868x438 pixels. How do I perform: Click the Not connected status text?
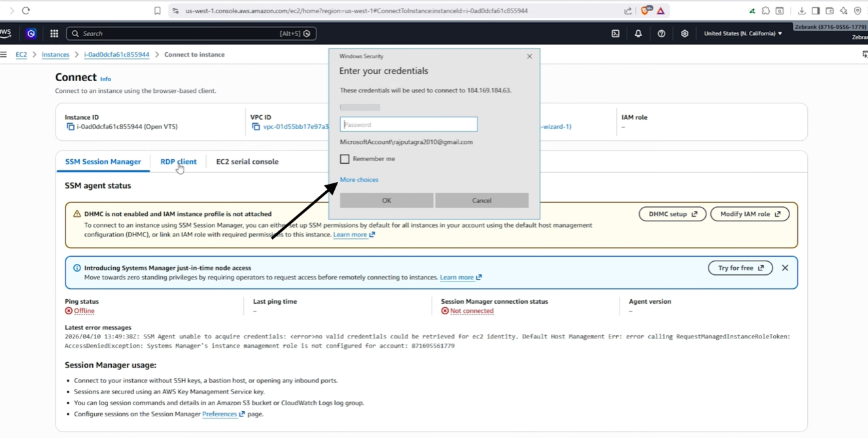tap(472, 311)
